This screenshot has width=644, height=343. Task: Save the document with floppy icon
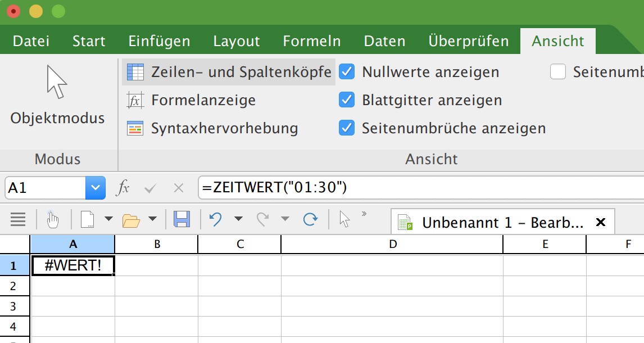(182, 219)
